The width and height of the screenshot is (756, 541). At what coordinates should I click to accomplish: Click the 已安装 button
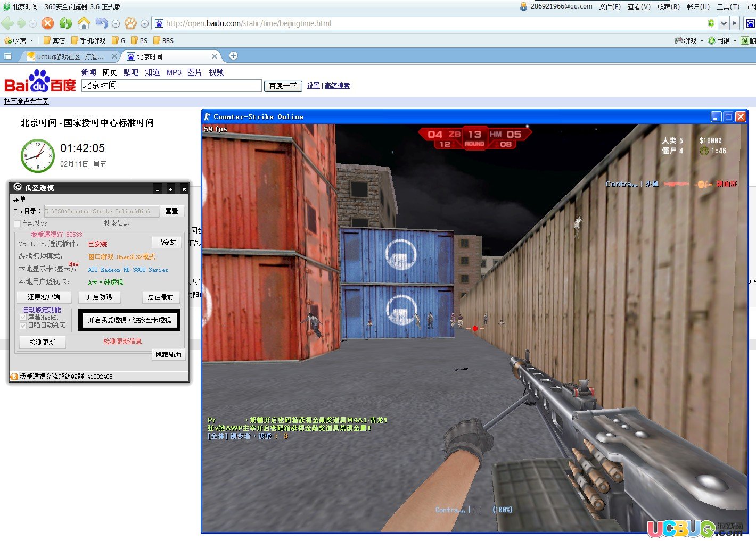[x=167, y=243]
